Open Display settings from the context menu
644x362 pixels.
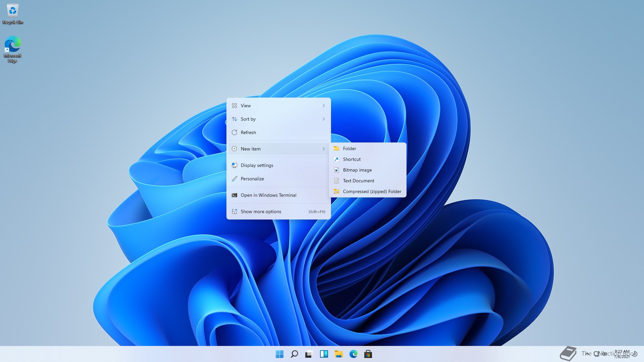click(278, 165)
